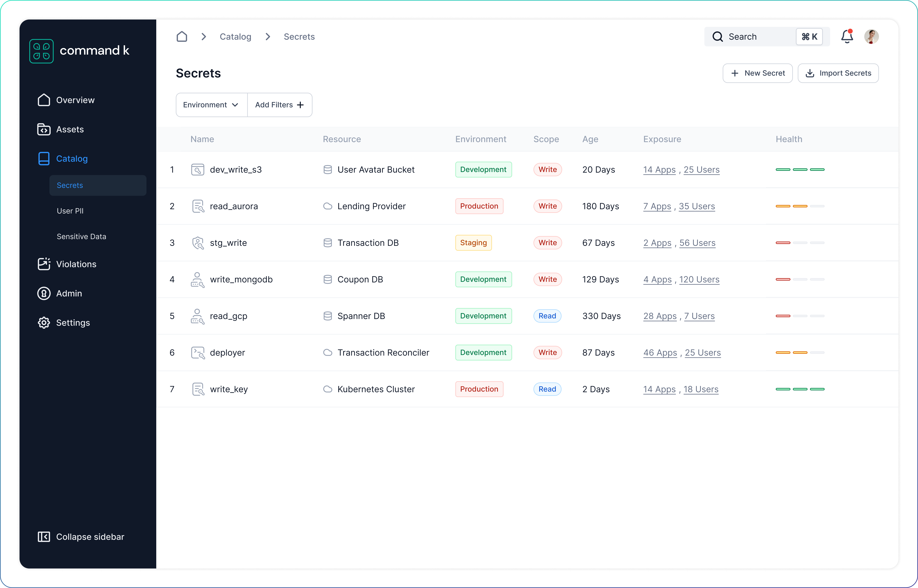The width and height of the screenshot is (918, 588).
Task: Click the ⌘K shortcut badge
Action: coord(809,37)
